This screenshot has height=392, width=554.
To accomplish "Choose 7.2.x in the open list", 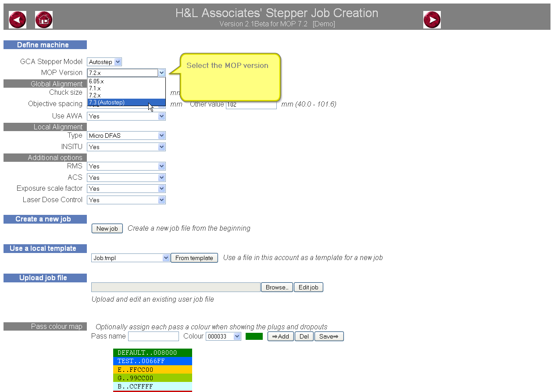I will click(126, 95).
